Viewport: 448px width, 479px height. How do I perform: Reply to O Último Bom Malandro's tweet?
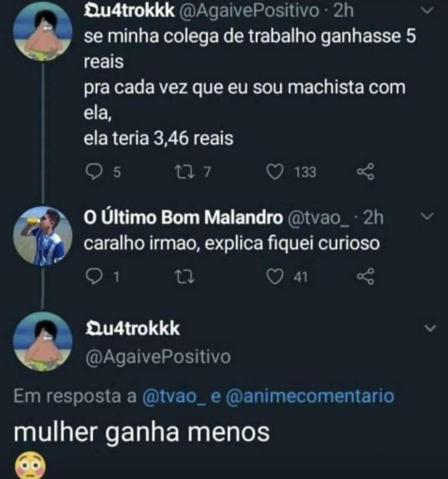point(95,277)
